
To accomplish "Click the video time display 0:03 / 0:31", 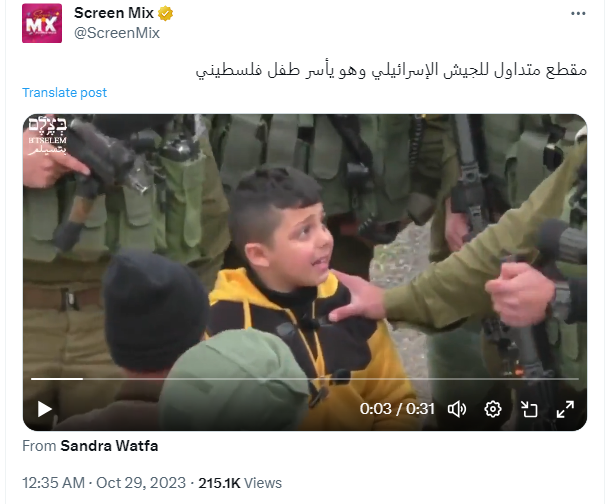I will tap(397, 409).
